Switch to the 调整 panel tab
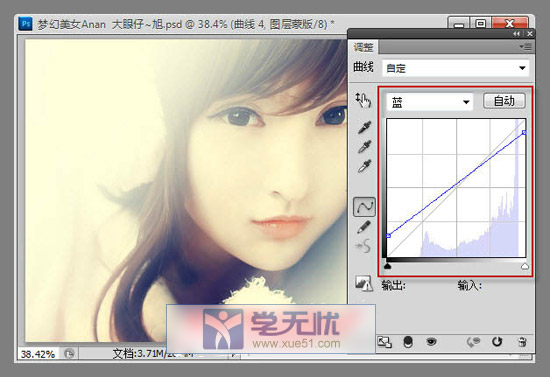This screenshot has width=550, height=377. pyautogui.click(x=363, y=47)
